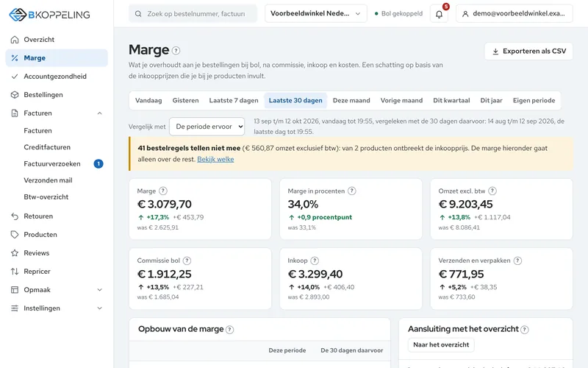Export data with Exporteren als CSV
Image resolution: width=588 pixels, height=368 pixels.
point(528,51)
